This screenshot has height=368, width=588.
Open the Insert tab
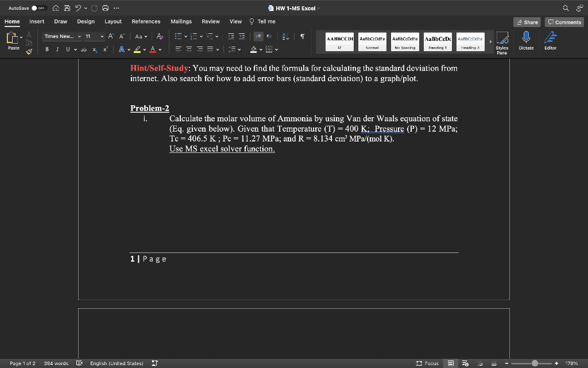click(x=37, y=21)
